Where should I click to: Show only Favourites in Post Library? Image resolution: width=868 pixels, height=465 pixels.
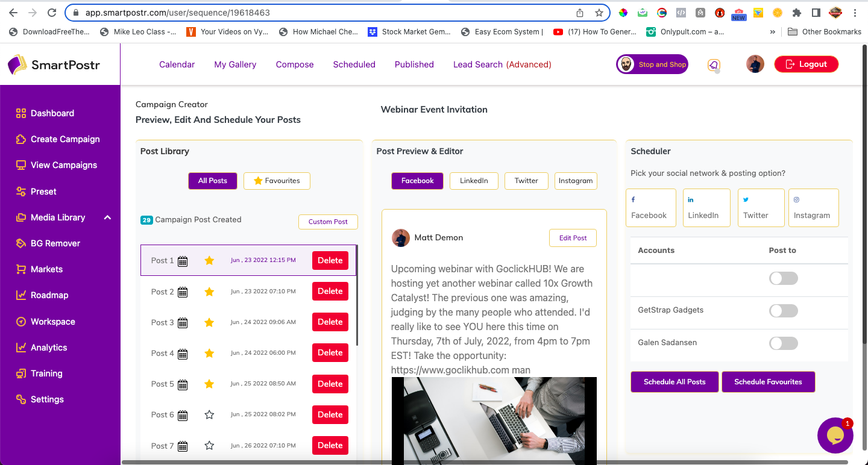click(x=277, y=181)
